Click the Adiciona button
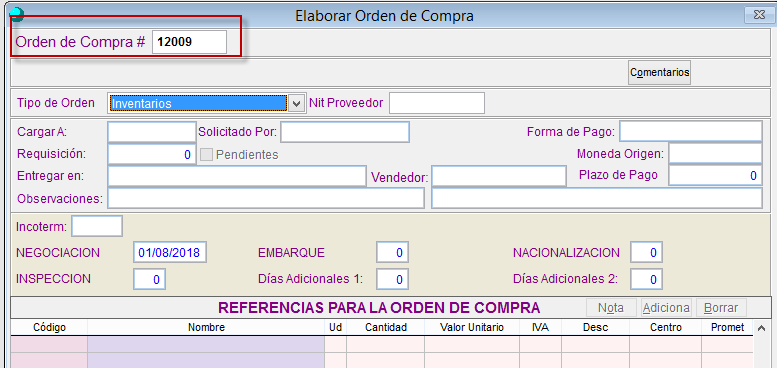Viewport: 777px width, 368px height. point(666,308)
